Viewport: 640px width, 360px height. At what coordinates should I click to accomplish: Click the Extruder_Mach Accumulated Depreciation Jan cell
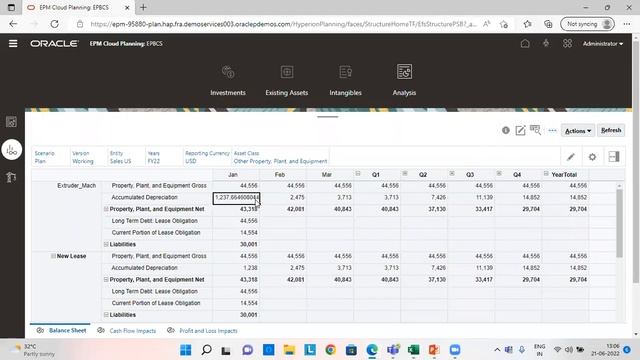(236, 198)
